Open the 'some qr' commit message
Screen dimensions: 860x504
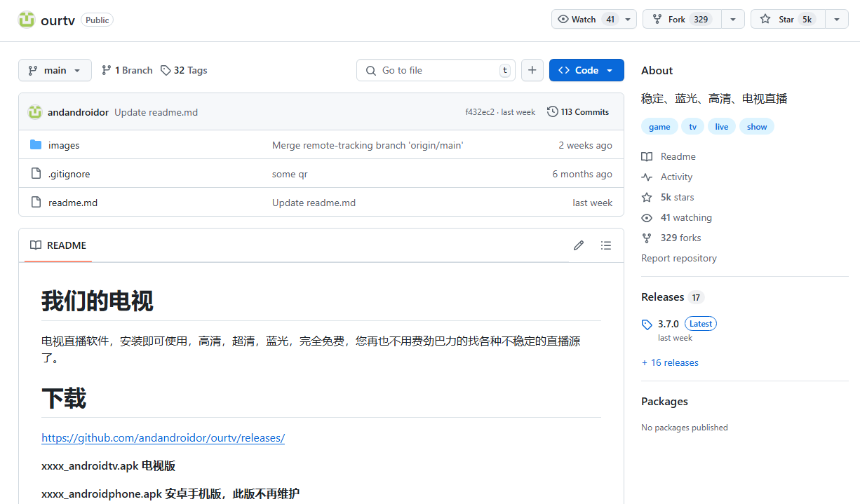pos(290,174)
